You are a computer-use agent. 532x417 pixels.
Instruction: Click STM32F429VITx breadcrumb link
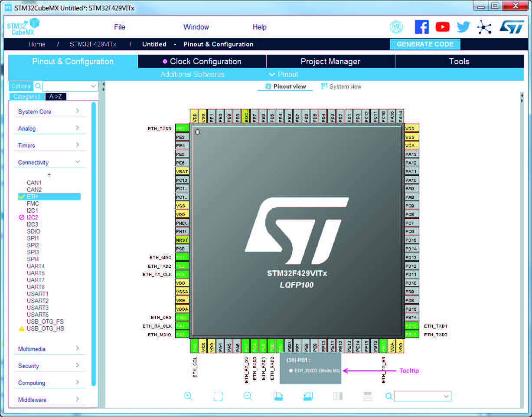(93, 44)
